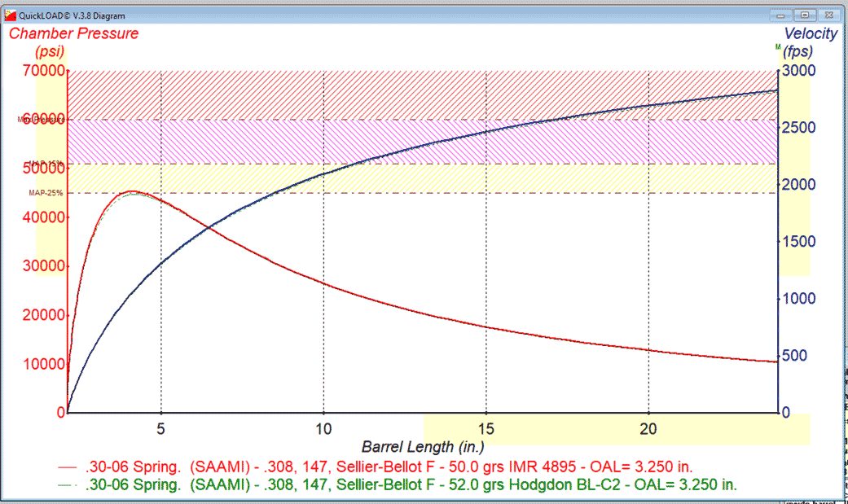
Task: Click the green dashed line sample for BL-C2
Action: (69, 484)
